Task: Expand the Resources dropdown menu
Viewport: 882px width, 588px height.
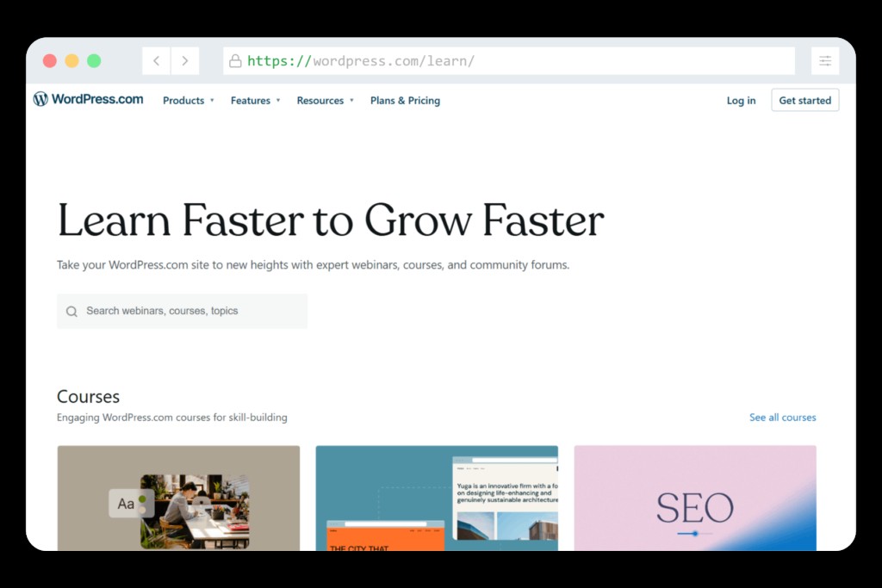Action: (x=325, y=101)
